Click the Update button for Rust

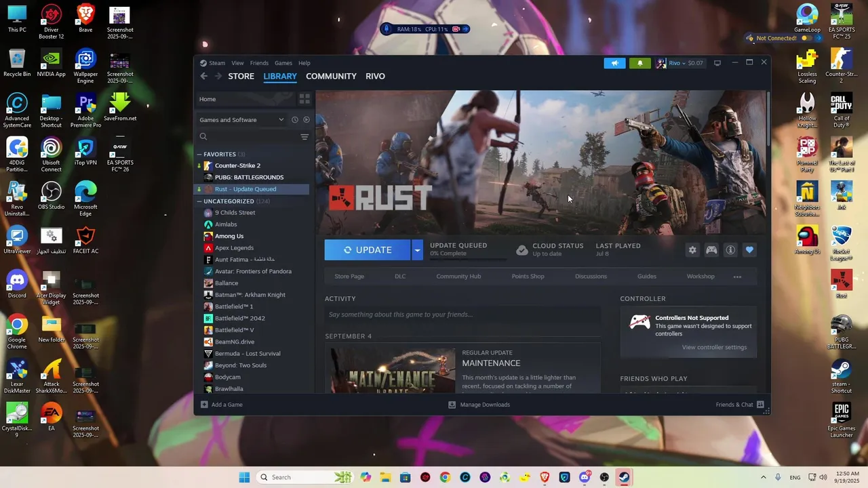(368, 250)
